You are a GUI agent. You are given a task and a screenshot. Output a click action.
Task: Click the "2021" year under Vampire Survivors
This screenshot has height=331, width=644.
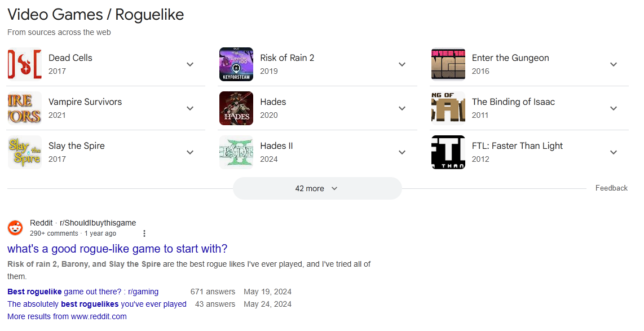pyautogui.click(x=57, y=116)
